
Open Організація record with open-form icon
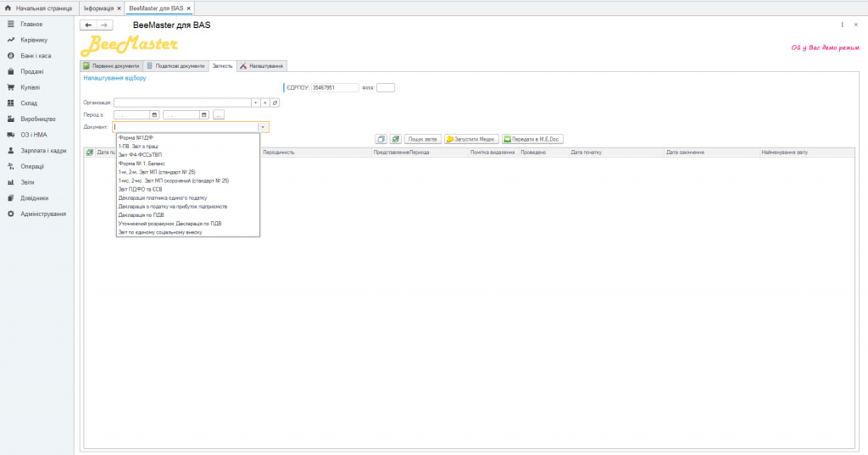[275, 103]
